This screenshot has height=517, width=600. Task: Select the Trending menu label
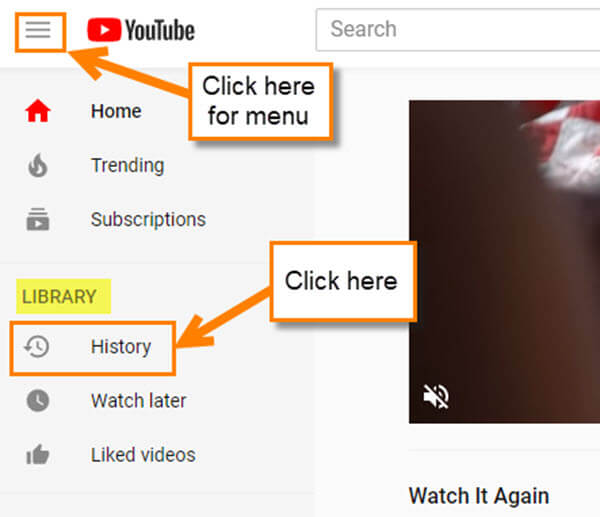128,166
